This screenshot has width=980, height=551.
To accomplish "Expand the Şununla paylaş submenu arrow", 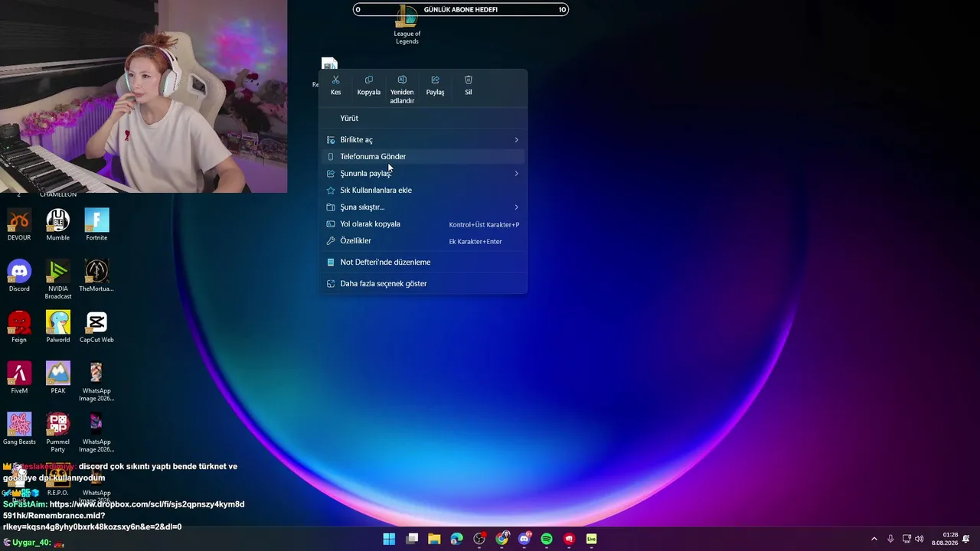I will point(516,174).
